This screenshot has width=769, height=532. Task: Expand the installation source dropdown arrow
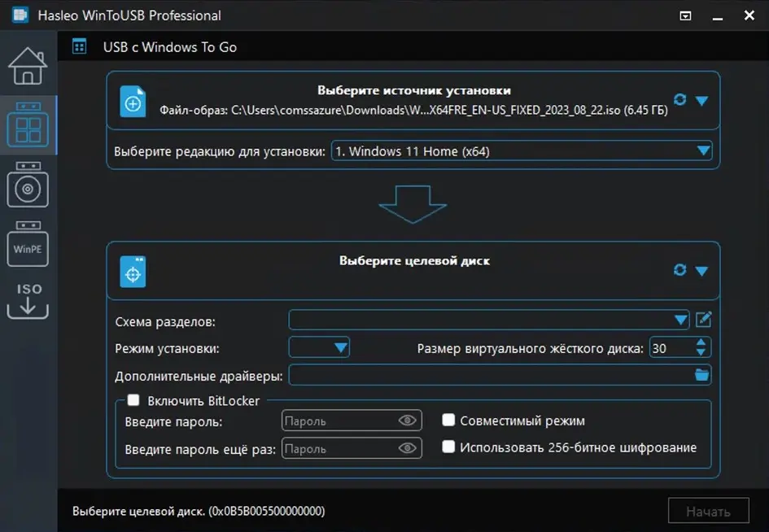click(x=701, y=101)
